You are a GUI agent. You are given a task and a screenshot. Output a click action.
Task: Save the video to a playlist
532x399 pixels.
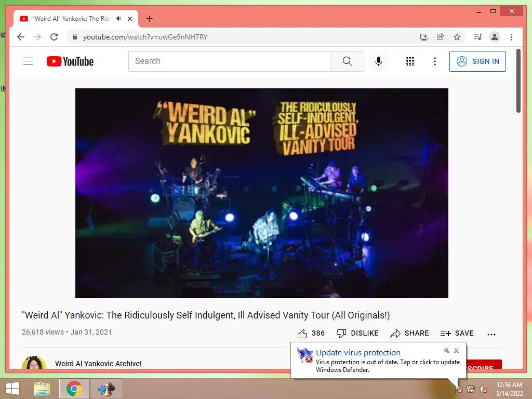click(457, 334)
